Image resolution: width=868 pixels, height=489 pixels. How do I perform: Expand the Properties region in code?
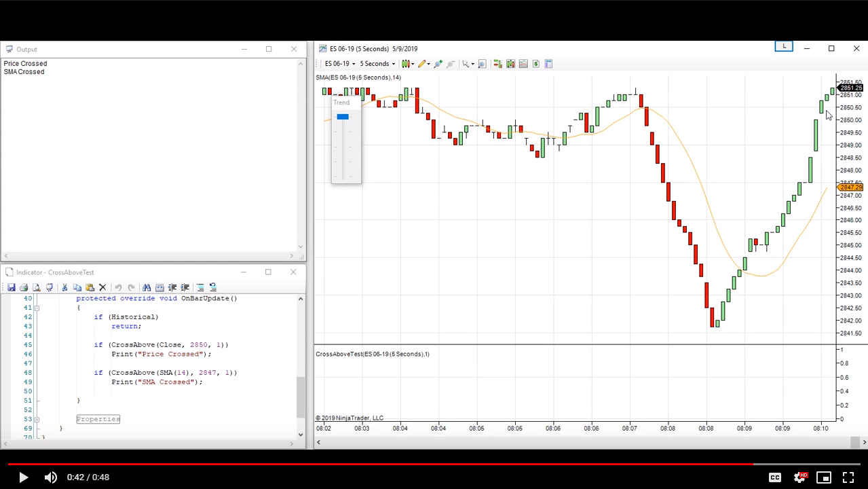(x=98, y=419)
